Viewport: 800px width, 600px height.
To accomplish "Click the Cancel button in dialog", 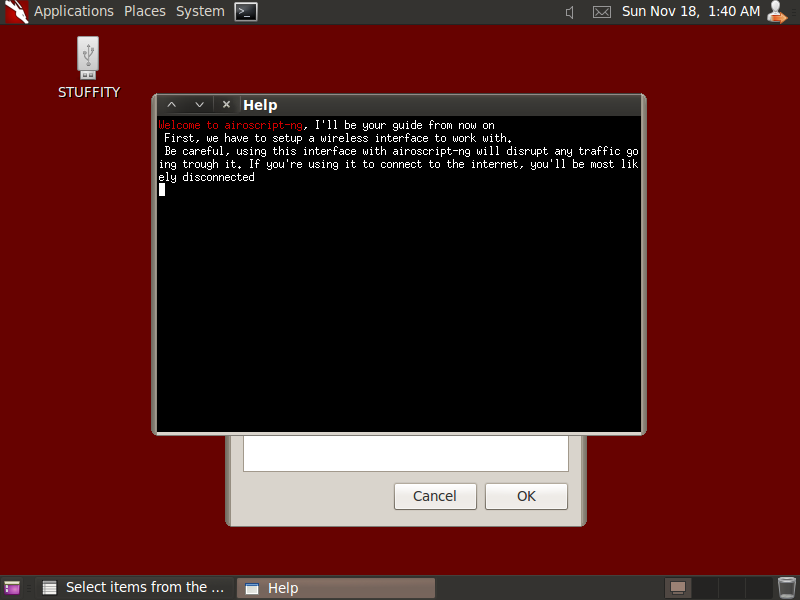I will [435, 496].
